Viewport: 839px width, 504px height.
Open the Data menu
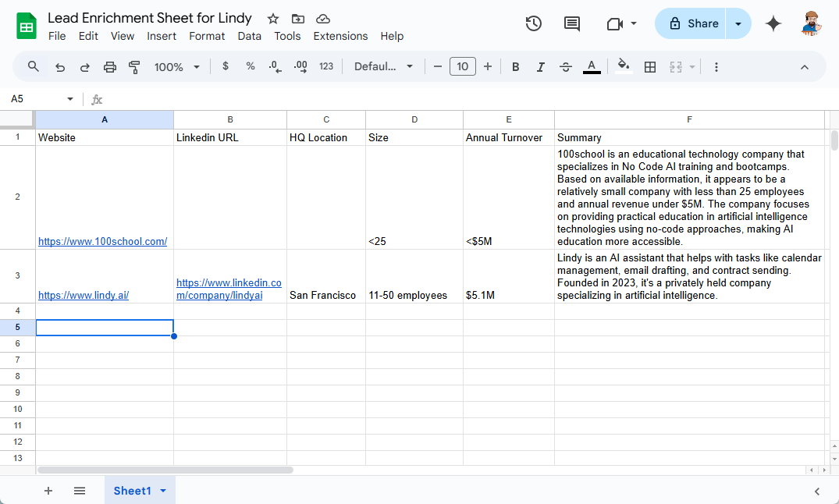tap(249, 36)
